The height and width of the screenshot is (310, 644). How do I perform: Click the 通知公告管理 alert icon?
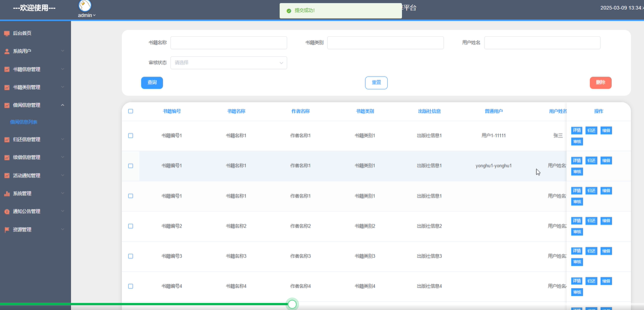click(7, 211)
